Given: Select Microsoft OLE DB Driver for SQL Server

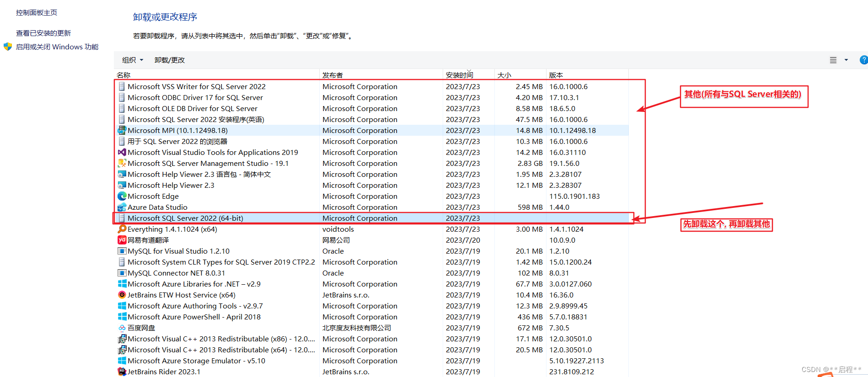Looking at the screenshot, I should point(373,108).
